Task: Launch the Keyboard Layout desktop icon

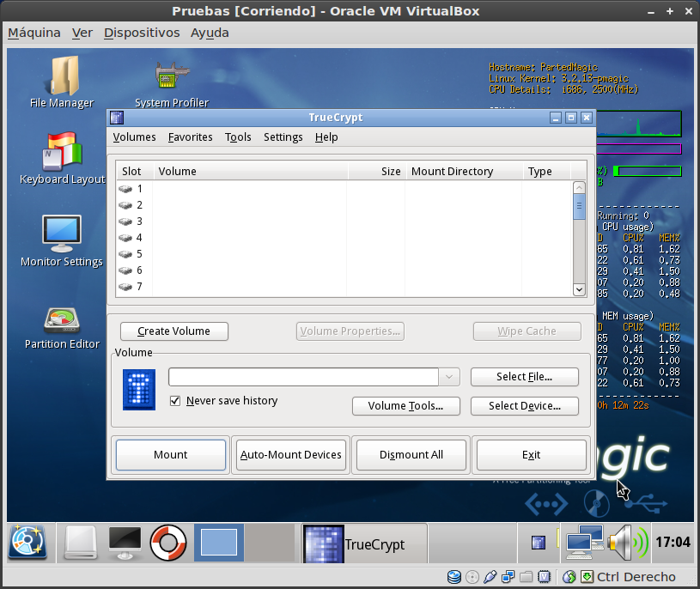Action: click(62, 155)
